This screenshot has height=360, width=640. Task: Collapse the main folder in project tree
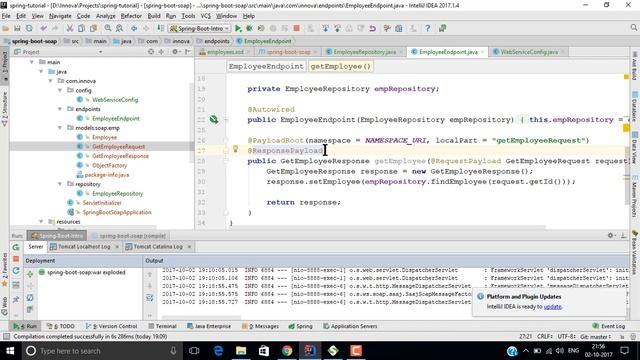pyautogui.click(x=31, y=62)
